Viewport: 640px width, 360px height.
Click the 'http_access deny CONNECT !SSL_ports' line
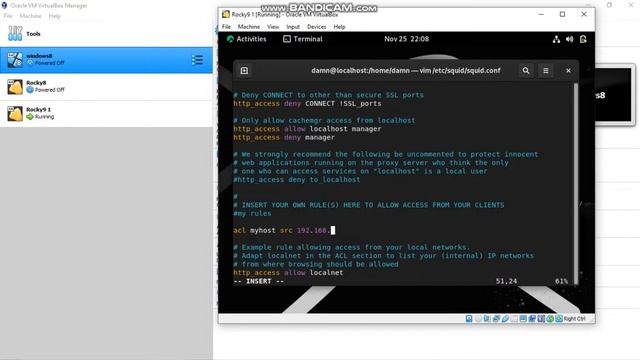[x=307, y=104]
